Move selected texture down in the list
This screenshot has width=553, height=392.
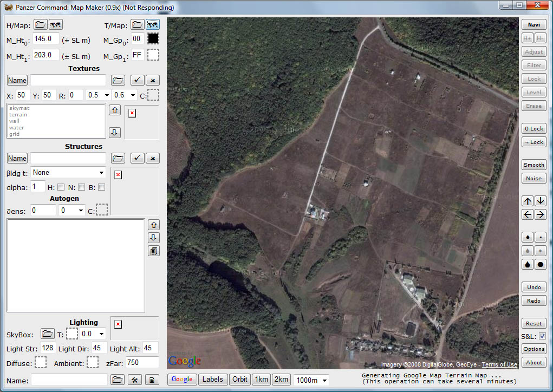pos(115,133)
